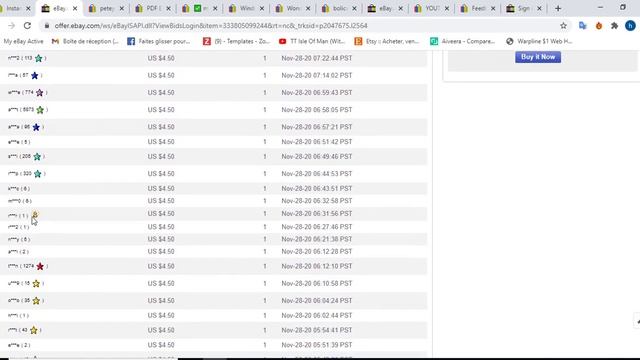Select the timestamp 'Nov-28-20 07:14:02 PST'
640x360 pixels.
[x=317, y=76]
